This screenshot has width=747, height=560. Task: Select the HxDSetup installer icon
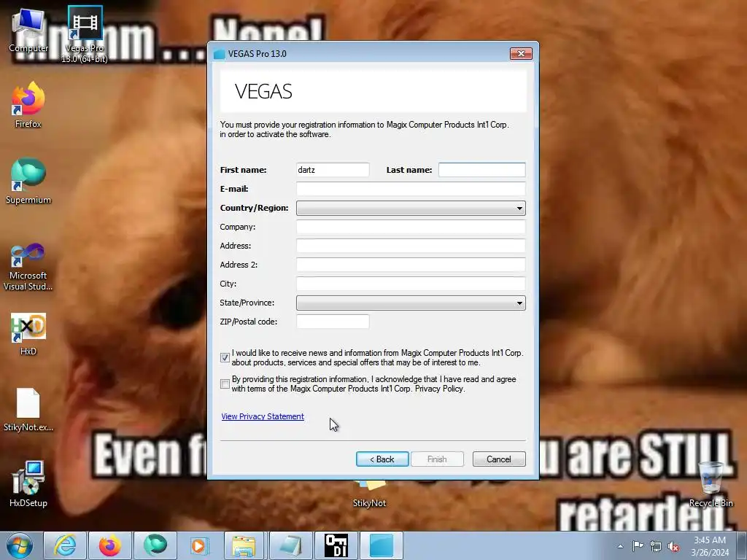click(28, 484)
